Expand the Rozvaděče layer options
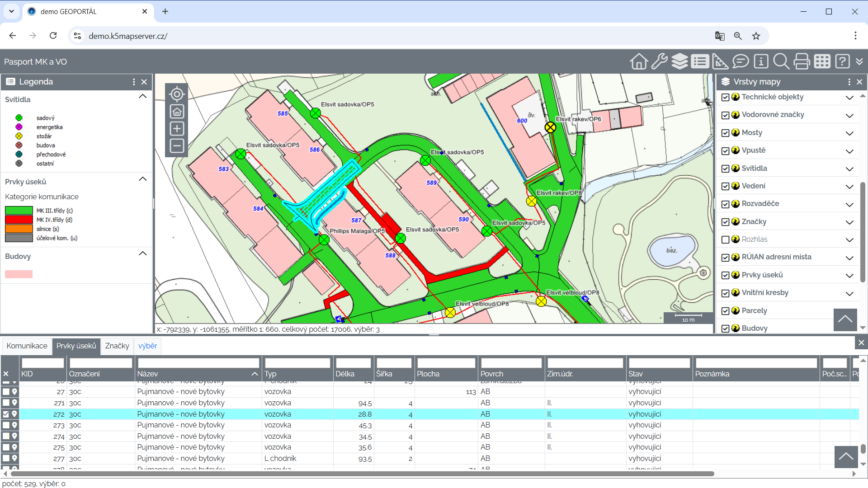 [x=849, y=204]
